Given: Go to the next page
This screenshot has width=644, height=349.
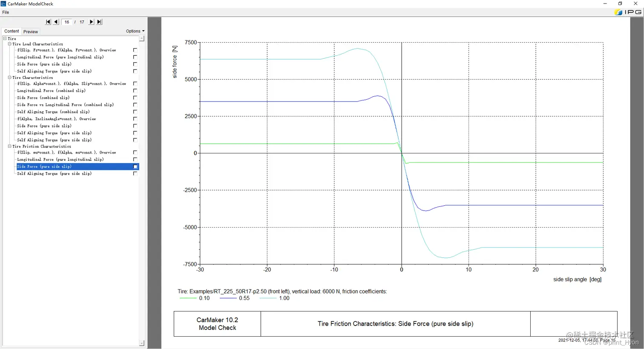Looking at the screenshot, I should (91, 22).
